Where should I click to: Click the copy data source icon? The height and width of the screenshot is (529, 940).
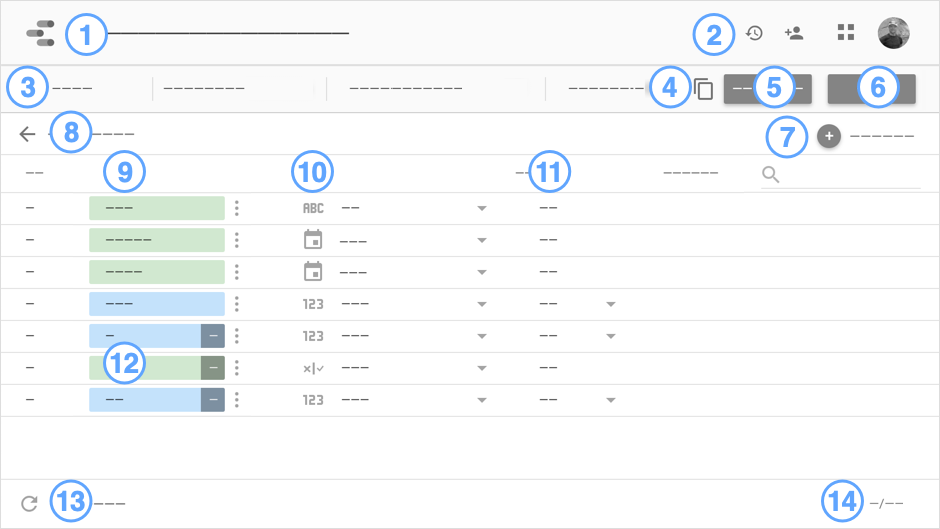pos(704,89)
